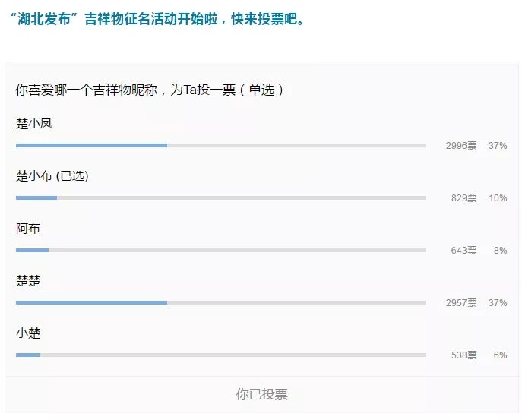Screen dimensions: 522x420
Task: Click the poll question text about 吉祥物昵称
Action: click(x=150, y=90)
